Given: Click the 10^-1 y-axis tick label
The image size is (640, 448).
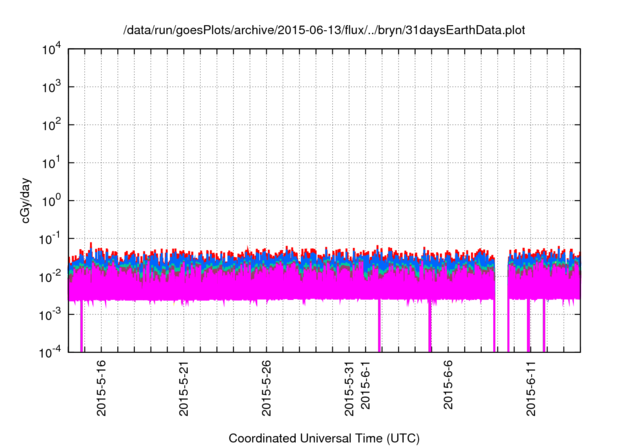Looking at the screenshot, I should pyautogui.click(x=49, y=239).
